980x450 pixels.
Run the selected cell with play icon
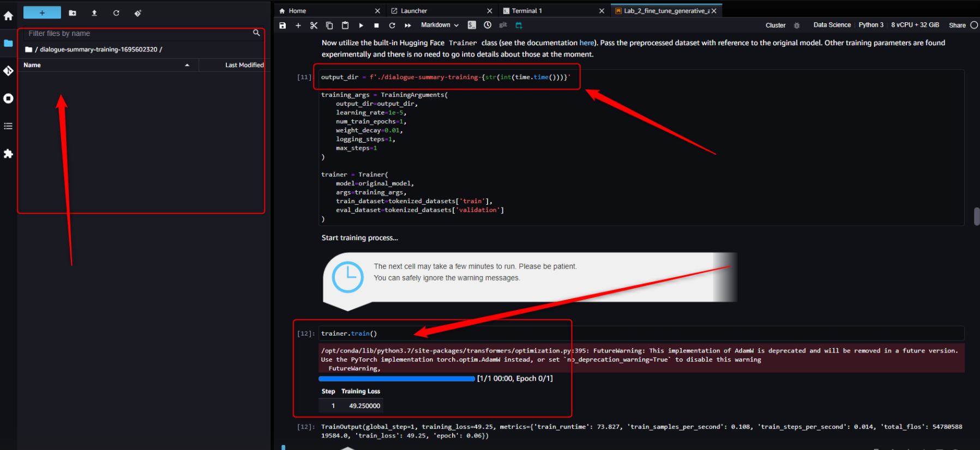click(361, 25)
